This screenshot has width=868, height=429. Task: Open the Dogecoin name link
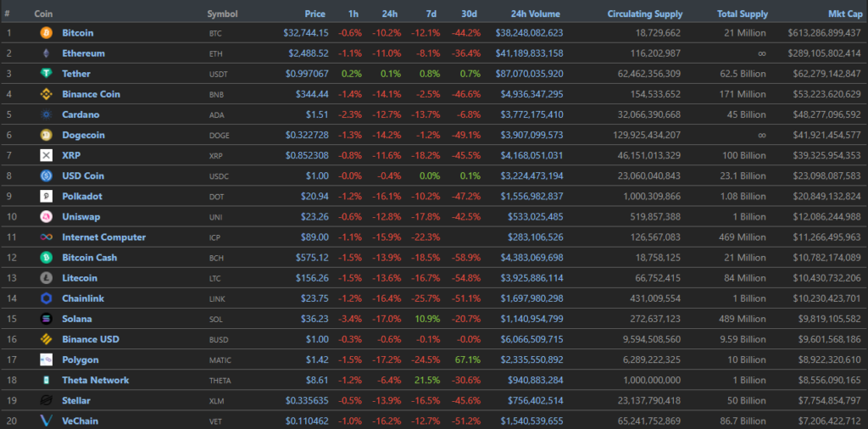point(84,135)
